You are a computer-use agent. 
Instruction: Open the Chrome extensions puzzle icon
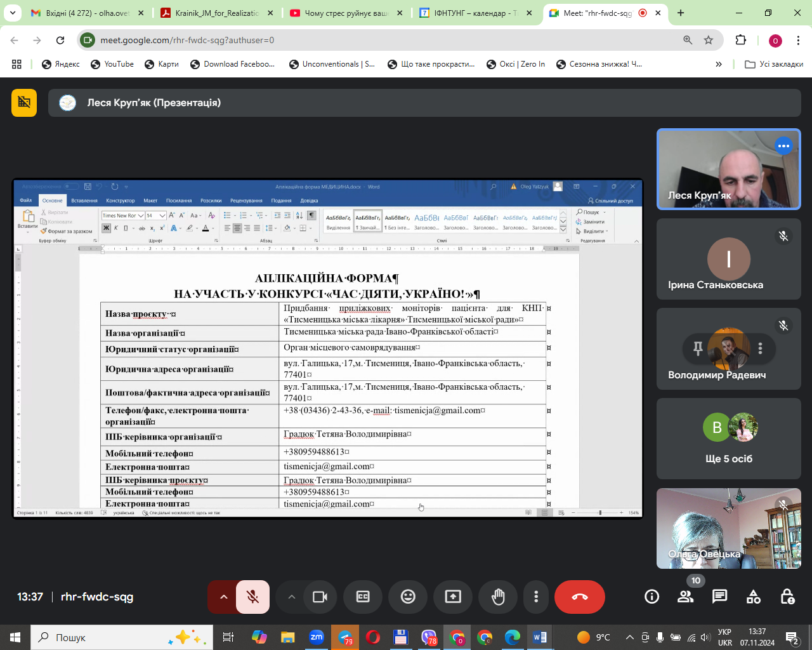[x=741, y=40]
